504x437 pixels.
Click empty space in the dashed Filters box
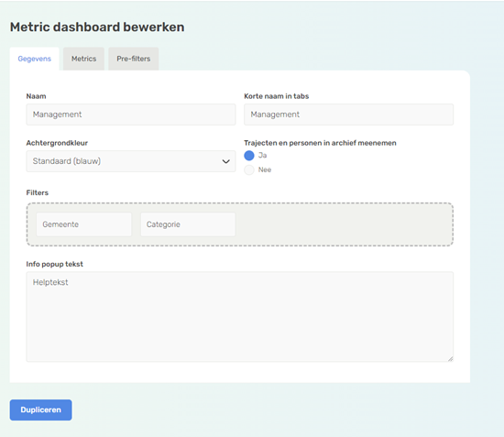tap(344, 224)
